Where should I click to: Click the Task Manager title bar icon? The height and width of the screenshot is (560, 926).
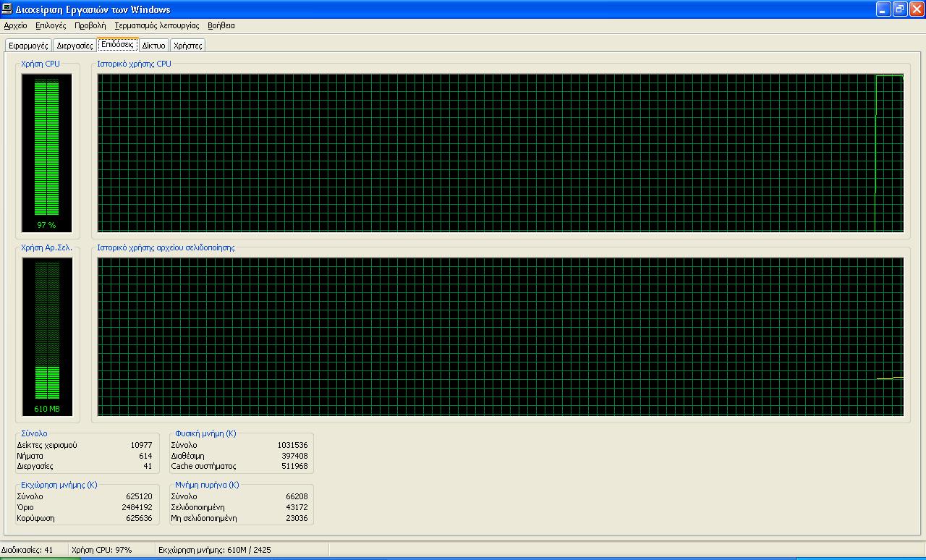pos(7,9)
